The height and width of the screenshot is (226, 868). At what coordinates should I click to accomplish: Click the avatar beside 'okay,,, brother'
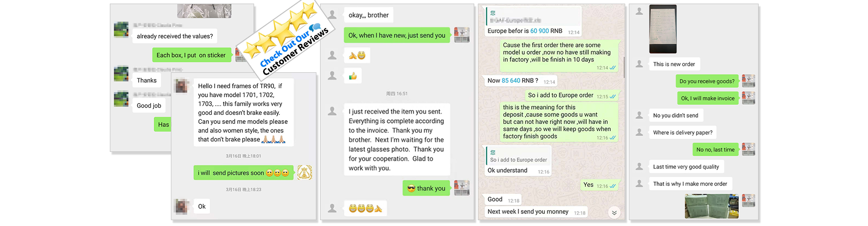pyautogui.click(x=332, y=15)
